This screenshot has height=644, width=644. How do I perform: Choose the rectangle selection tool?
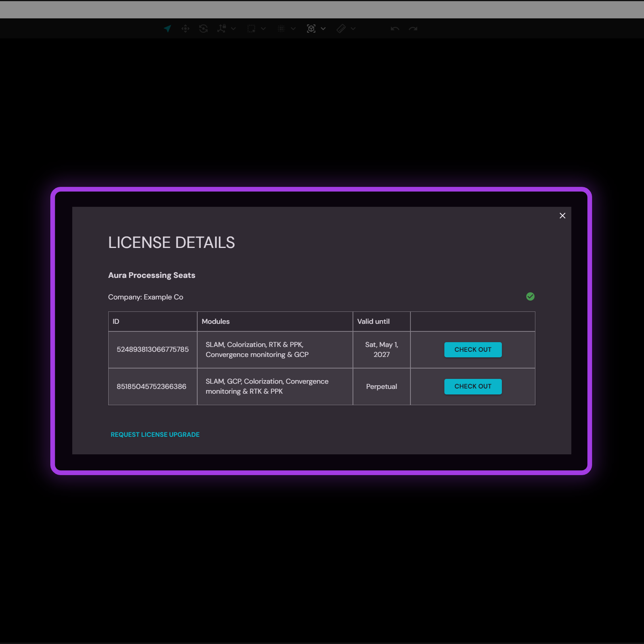(x=251, y=29)
